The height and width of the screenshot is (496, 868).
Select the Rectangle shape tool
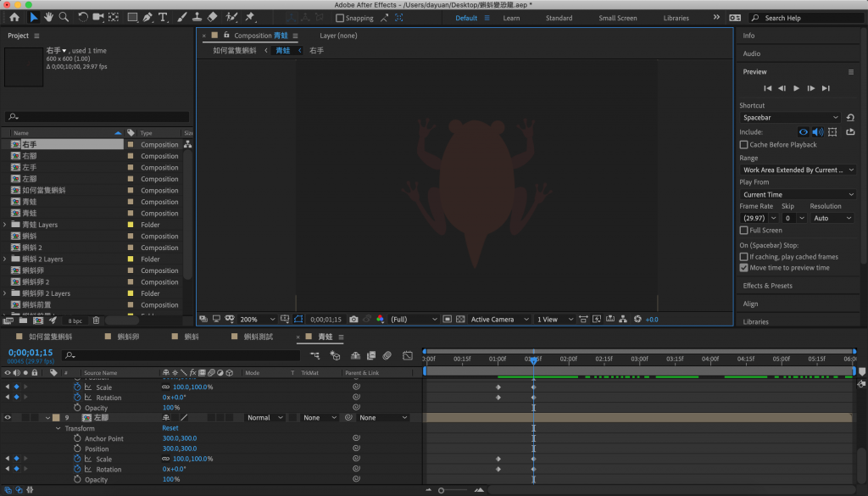coord(132,18)
